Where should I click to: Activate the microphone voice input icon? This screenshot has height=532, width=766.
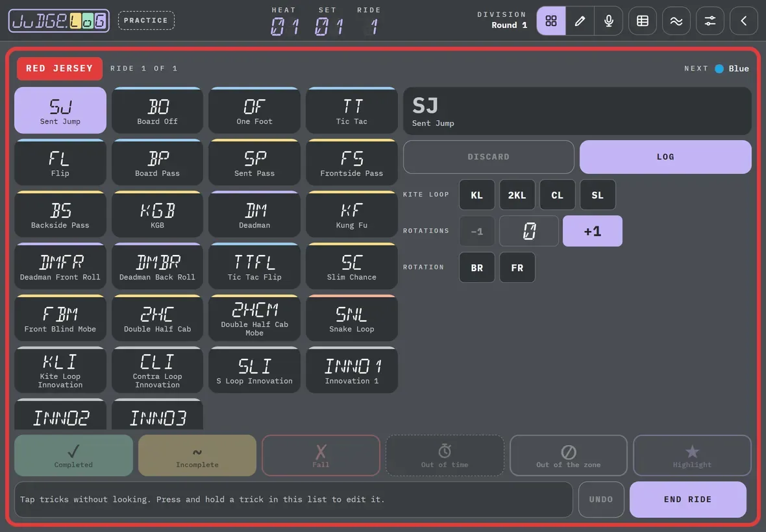pos(609,21)
